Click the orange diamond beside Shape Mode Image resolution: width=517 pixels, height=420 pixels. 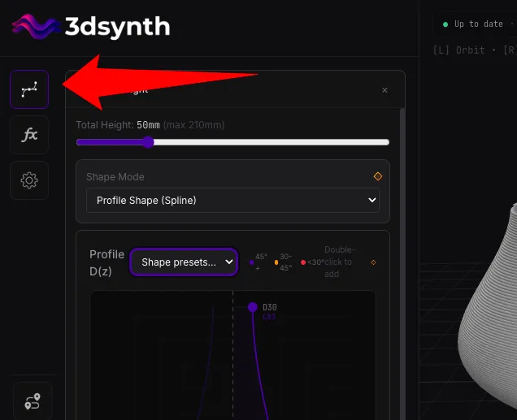click(377, 176)
